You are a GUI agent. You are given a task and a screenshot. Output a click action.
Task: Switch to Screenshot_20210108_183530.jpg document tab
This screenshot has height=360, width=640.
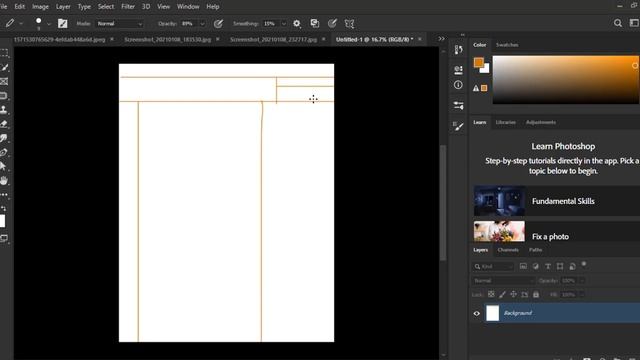pos(168,40)
